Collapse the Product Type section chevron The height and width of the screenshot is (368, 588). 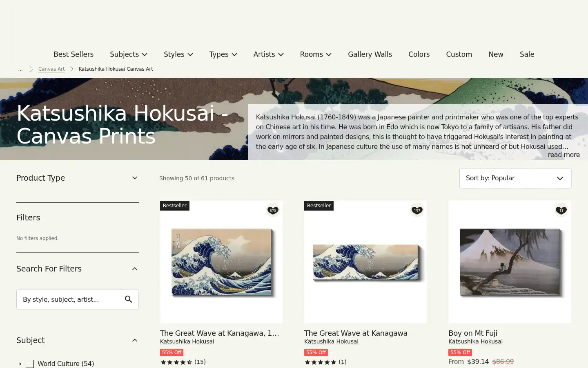point(135,178)
